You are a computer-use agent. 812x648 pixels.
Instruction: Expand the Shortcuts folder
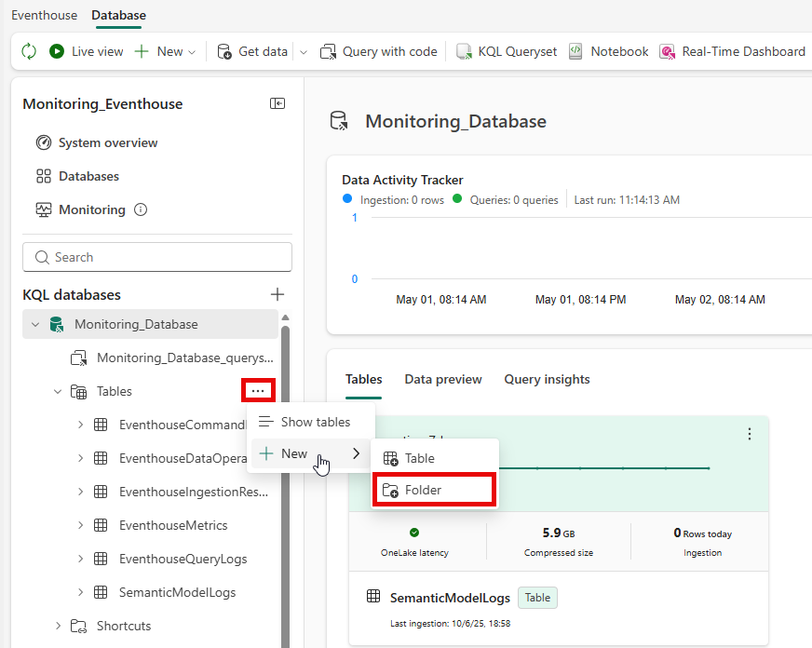58,626
